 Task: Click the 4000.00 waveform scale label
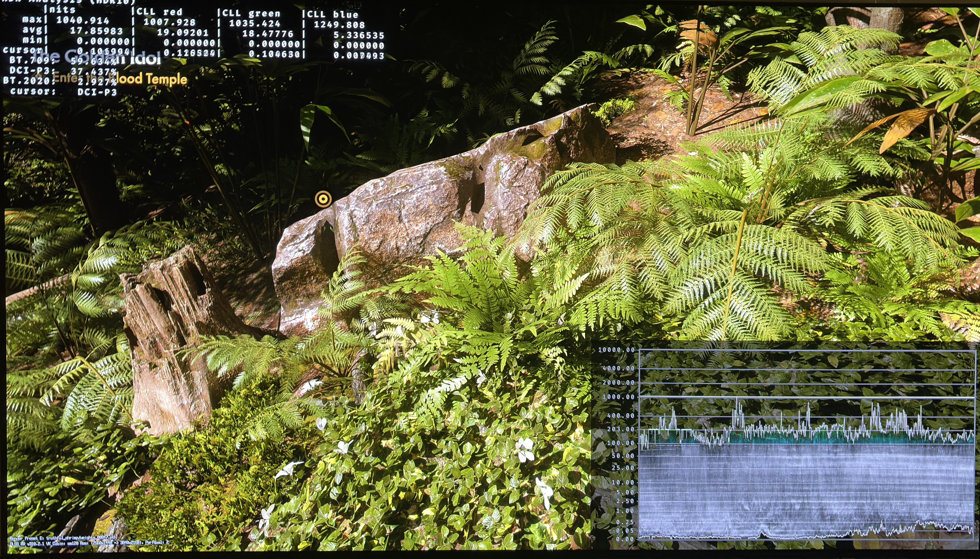618,369
